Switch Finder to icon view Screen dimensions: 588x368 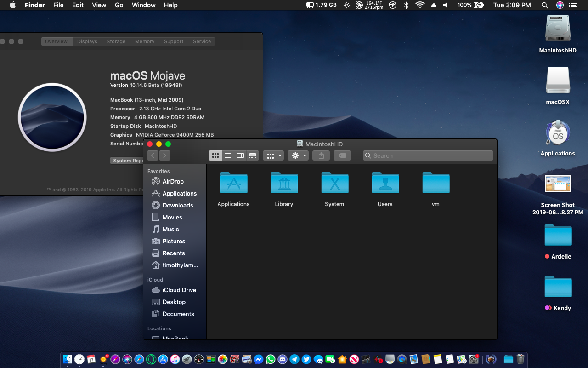[x=215, y=155]
